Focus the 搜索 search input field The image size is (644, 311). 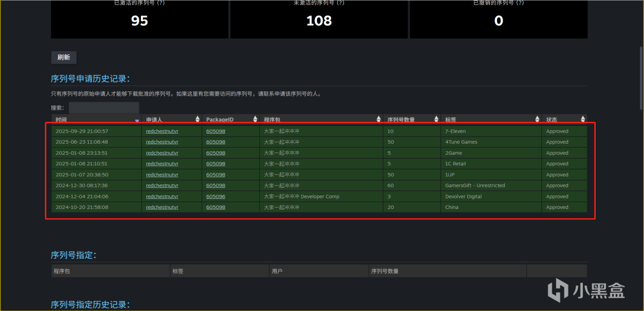point(104,108)
